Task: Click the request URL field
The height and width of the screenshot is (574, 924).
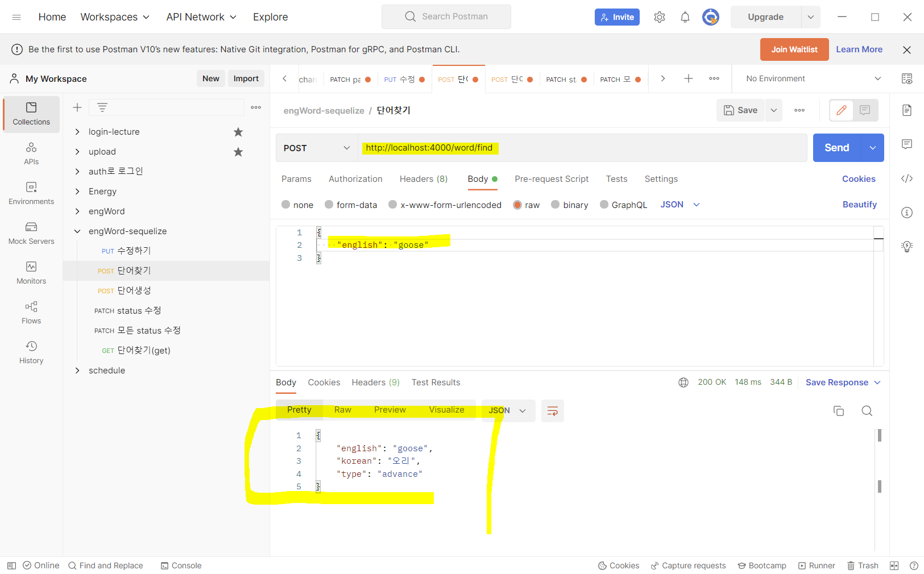Action: (582, 148)
